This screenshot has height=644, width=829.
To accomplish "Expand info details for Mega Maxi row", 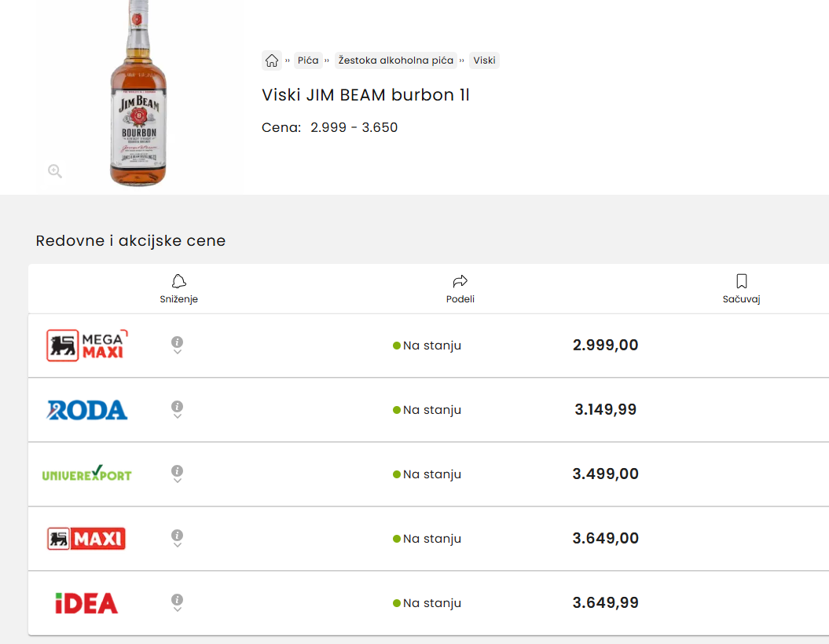I will click(x=178, y=345).
